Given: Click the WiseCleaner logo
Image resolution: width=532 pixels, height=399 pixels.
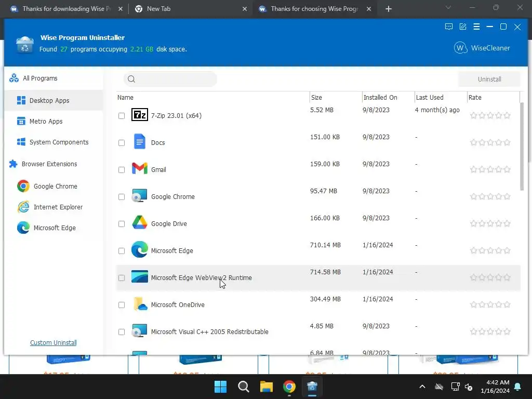Looking at the screenshot, I should [482, 48].
